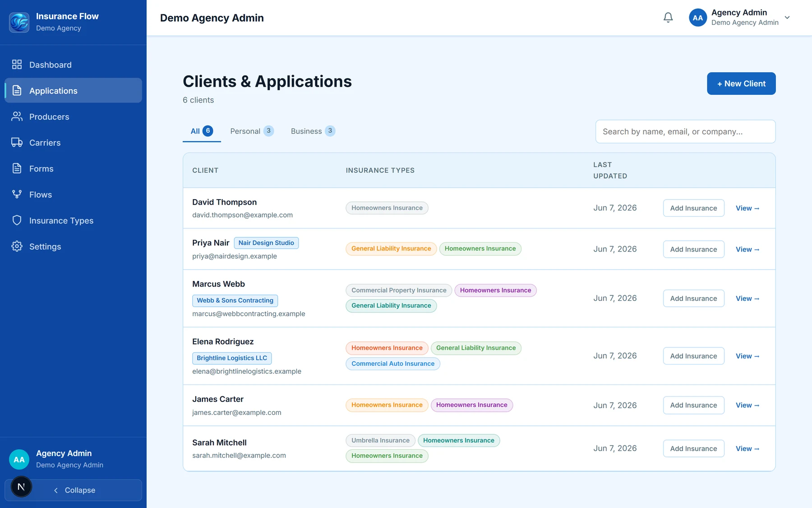Screen dimensions: 812x508
Task: Click the Carriers truck icon
Action: (x=17, y=143)
